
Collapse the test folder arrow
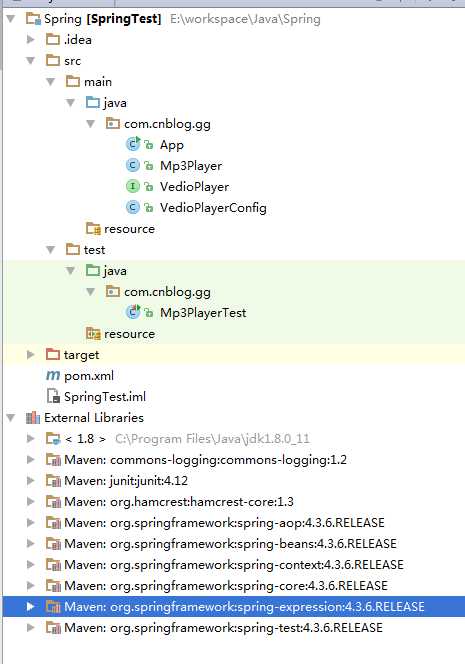(x=51, y=250)
